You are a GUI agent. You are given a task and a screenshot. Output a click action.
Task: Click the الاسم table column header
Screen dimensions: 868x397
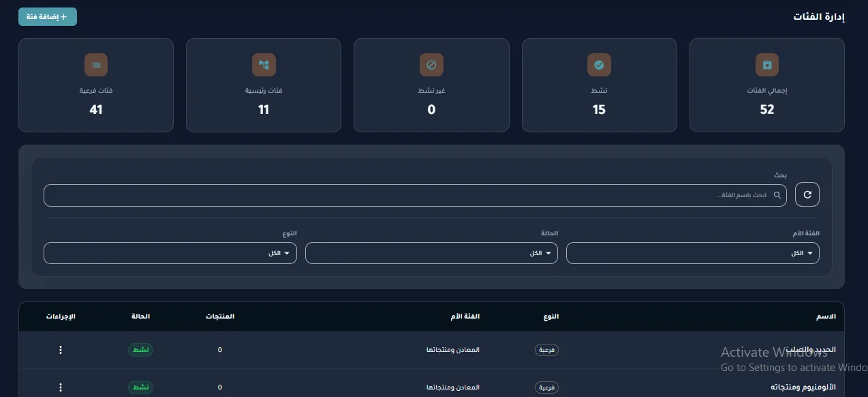tap(826, 317)
